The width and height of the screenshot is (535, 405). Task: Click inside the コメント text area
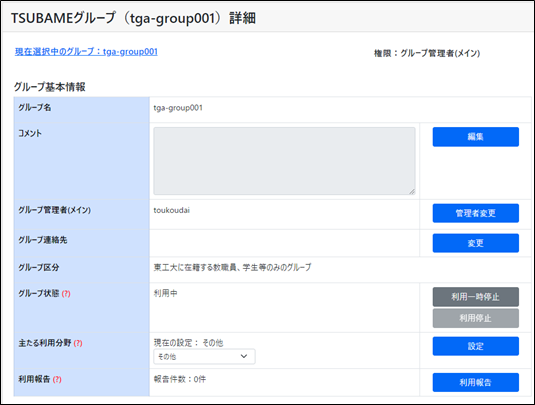coord(284,161)
